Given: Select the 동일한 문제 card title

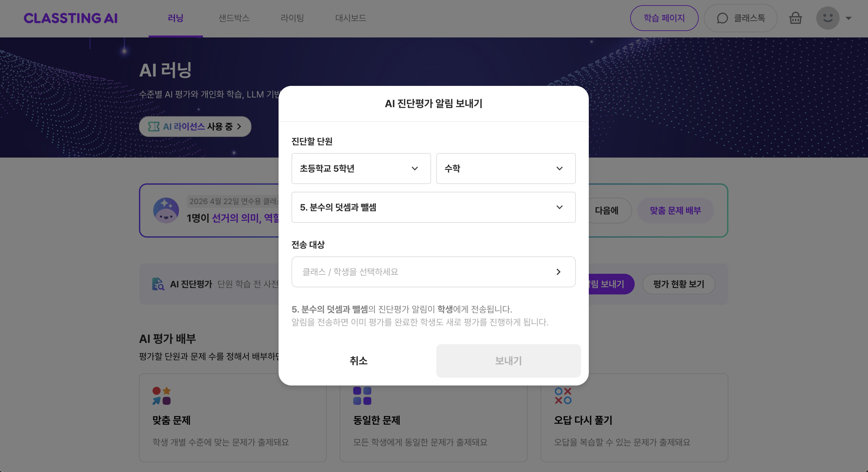Looking at the screenshot, I should click(376, 420).
